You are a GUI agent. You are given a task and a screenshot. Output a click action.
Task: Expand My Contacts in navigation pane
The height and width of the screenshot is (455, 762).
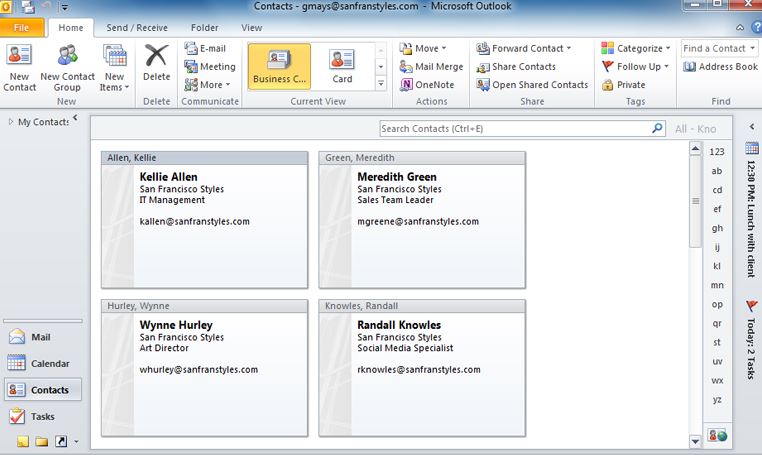point(11,122)
